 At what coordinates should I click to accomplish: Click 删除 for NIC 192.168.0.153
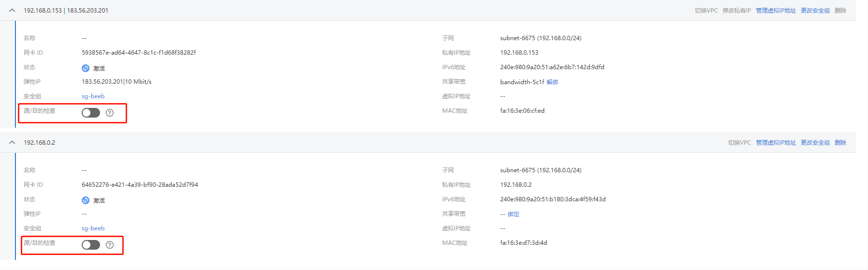840,11
